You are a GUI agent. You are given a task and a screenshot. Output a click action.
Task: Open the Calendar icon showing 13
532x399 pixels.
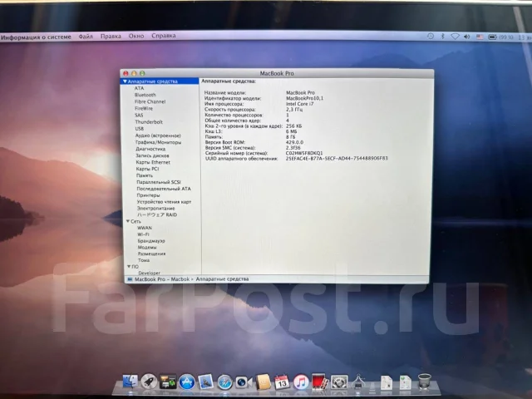[282, 382]
